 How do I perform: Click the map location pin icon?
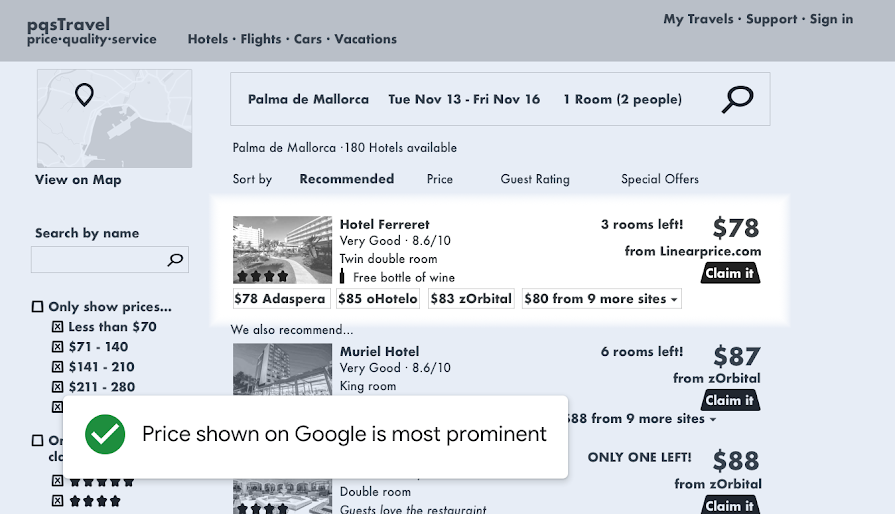tap(84, 95)
